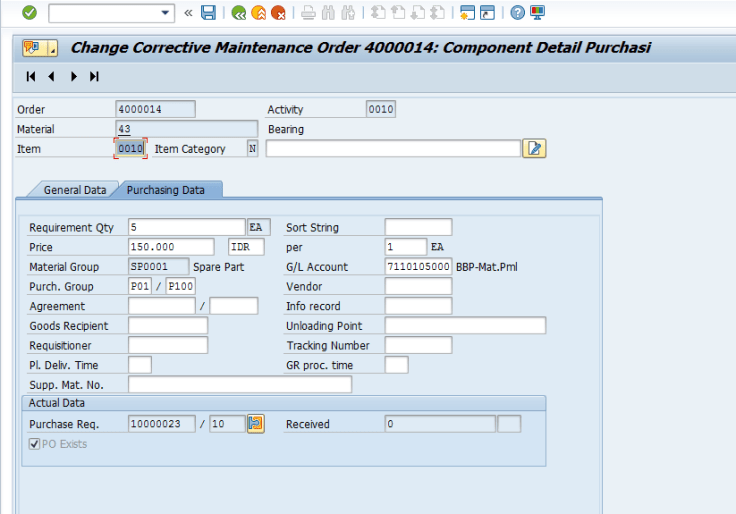The height and width of the screenshot is (514, 736).
Task: Click the G/L Account field
Action: pos(418,267)
